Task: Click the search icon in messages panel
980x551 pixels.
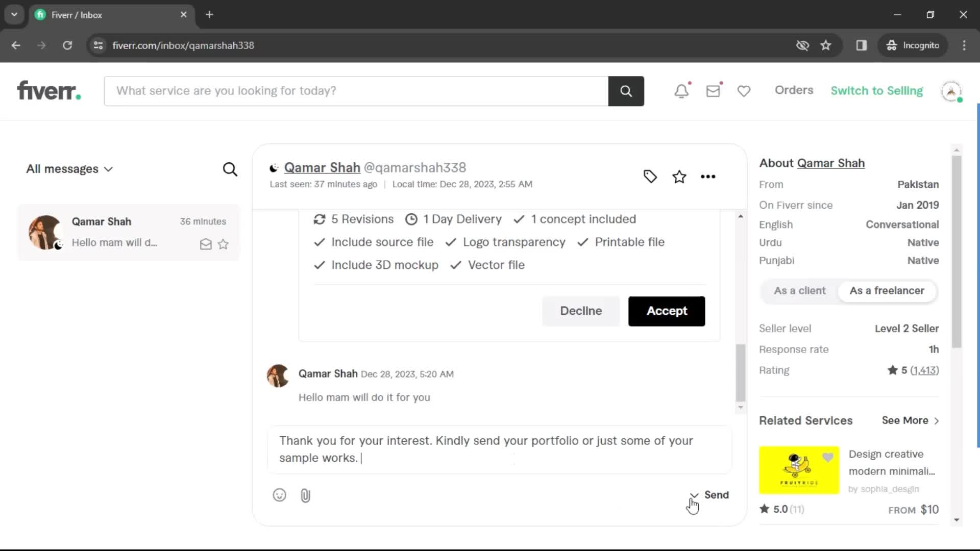Action: (x=230, y=168)
